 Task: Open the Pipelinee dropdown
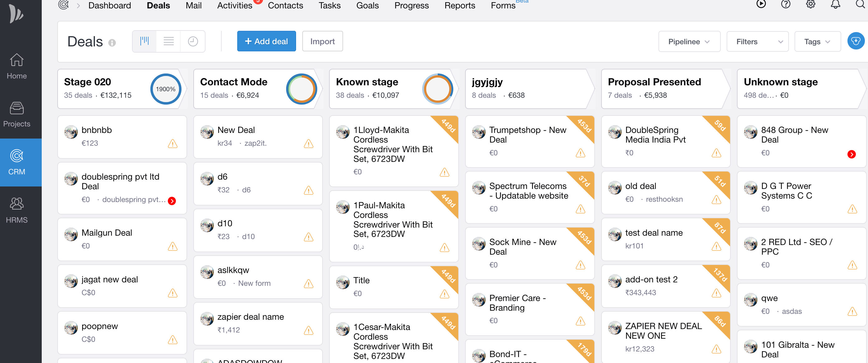[689, 41]
